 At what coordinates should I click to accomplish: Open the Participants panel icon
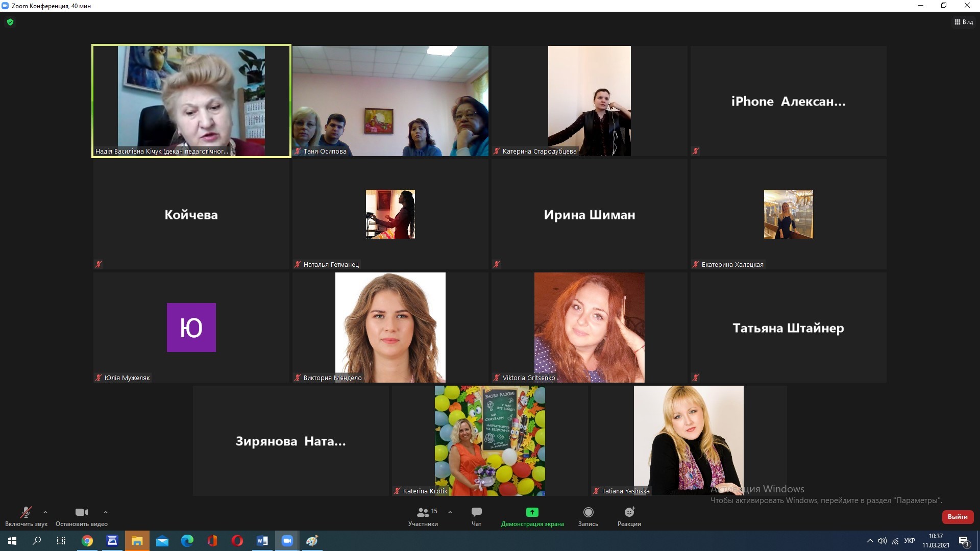423,512
